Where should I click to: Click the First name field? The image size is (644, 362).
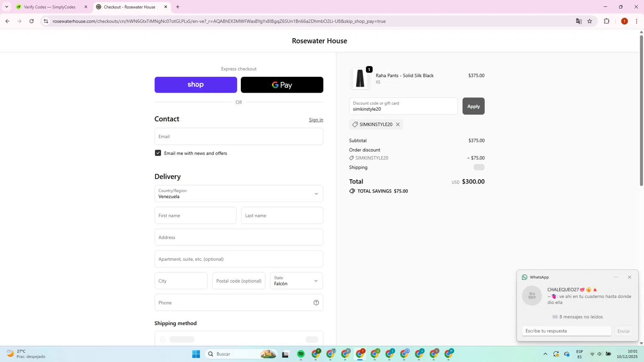pyautogui.click(x=195, y=215)
